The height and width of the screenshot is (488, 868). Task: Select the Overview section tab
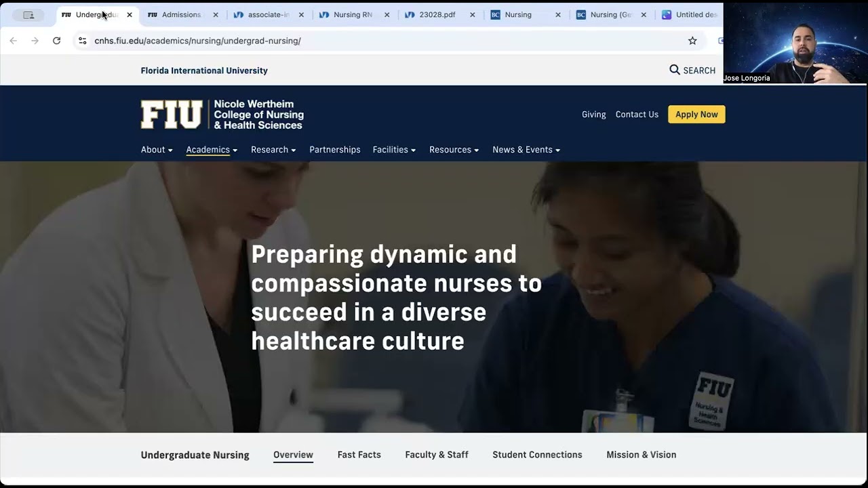(293, 455)
